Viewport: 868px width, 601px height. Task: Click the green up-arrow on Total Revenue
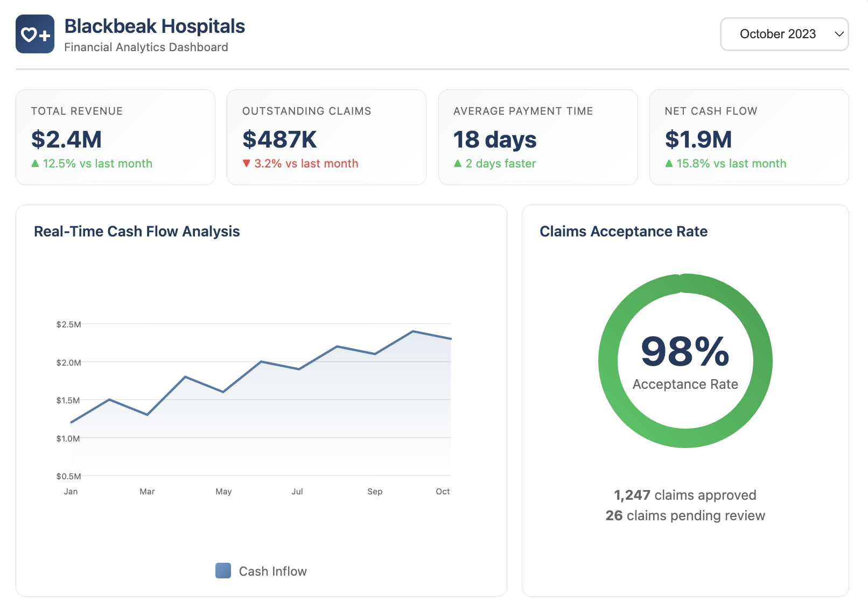pyautogui.click(x=36, y=163)
